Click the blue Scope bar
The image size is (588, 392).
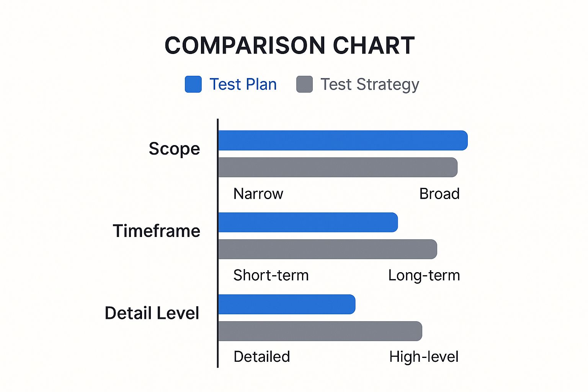(x=343, y=140)
